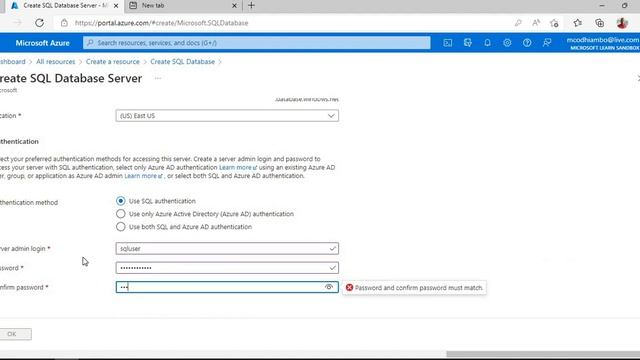Close the New tab tab

click(234, 6)
